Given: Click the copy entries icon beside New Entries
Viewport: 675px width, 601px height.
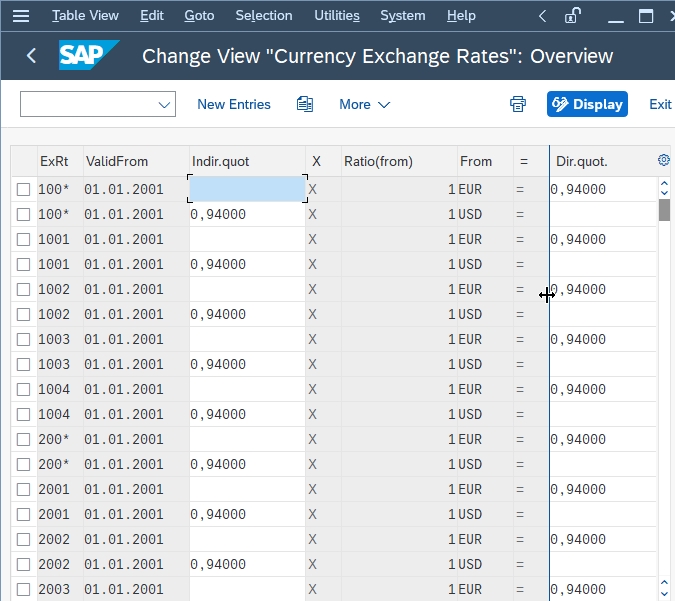Looking at the screenshot, I should point(305,104).
